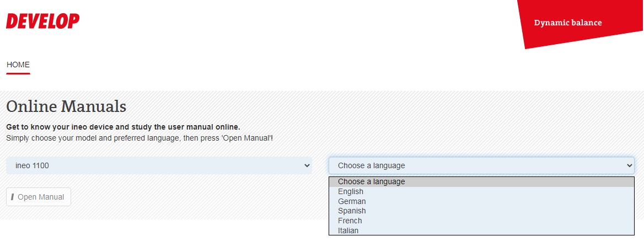This screenshot has height=252, width=644.
Task: Click the language dropdown chevron arrow
Action: click(x=630, y=165)
